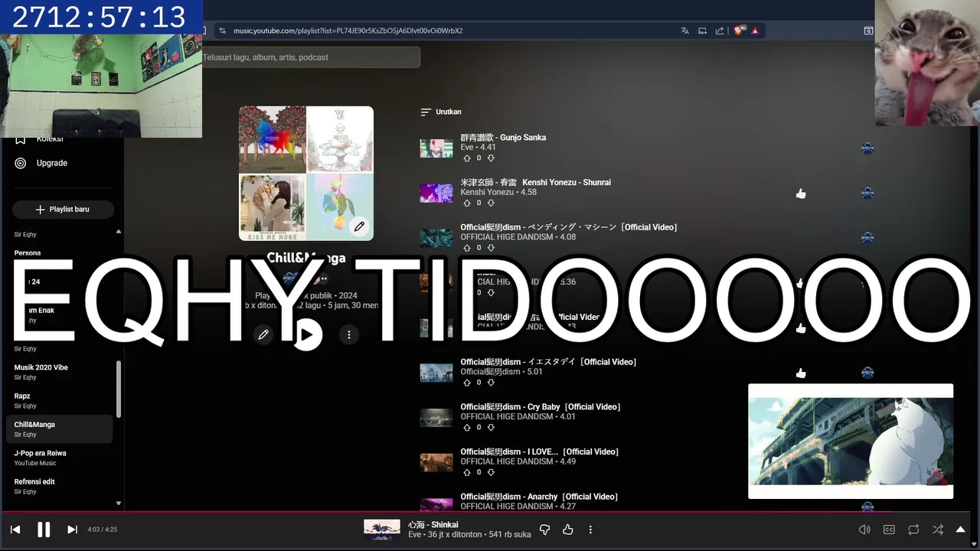Click the adder avatar on Shunrai row
Image resolution: width=980 pixels, height=551 pixels.
pyautogui.click(x=867, y=194)
